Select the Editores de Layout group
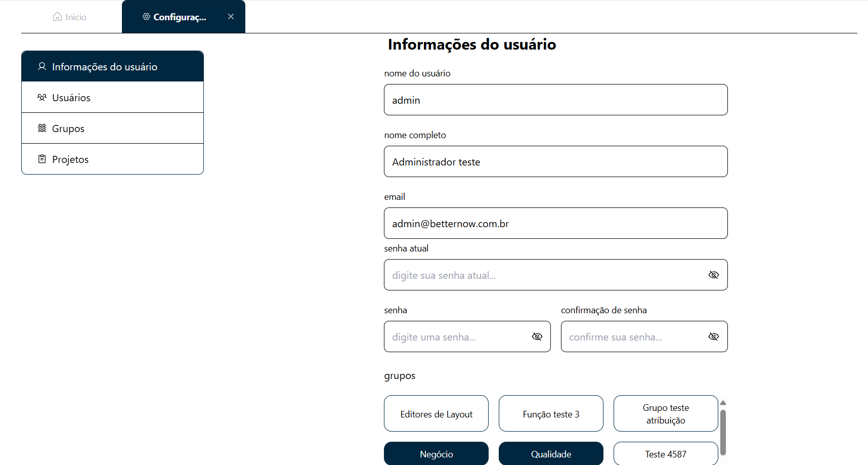Screen dimensions: 868x465 (436, 413)
